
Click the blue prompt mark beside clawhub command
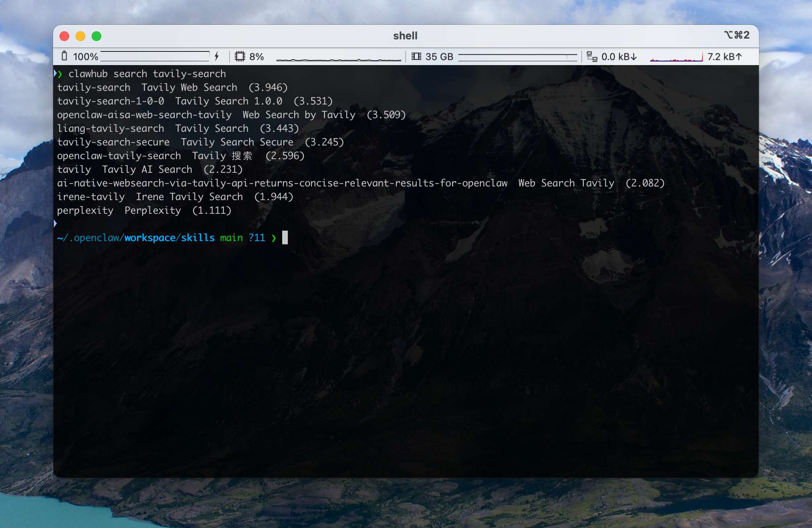tap(56, 74)
